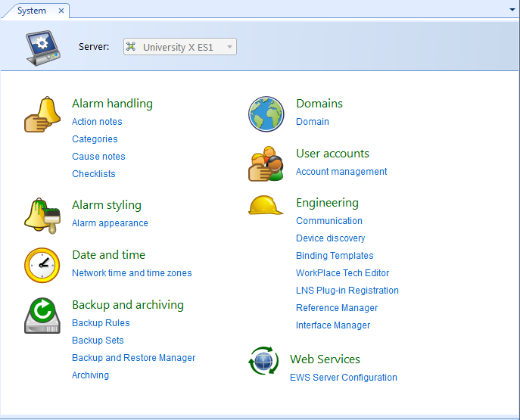Image resolution: width=520 pixels, height=420 pixels.
Task: Open Interface Manager
Action: pyautogui.click(x=333, y=325)
